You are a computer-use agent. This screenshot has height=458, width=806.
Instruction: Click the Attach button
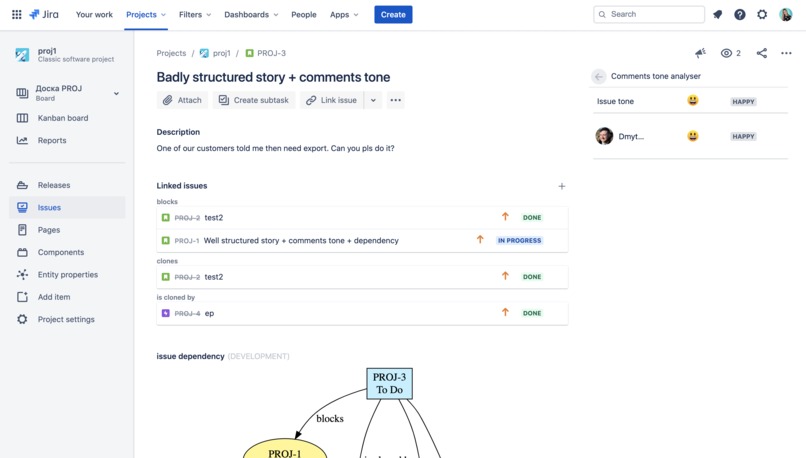(x=182, y=100)
